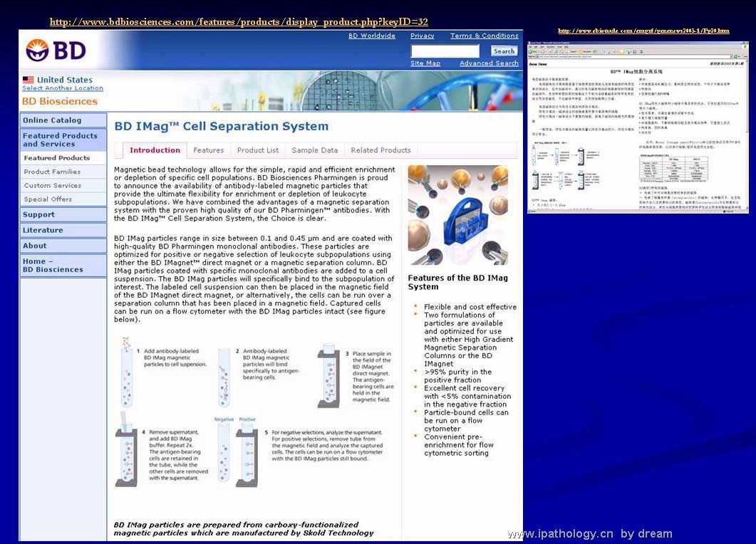The width and height of the screenshot is (756, 544).
Task: Open the Advanced Search link
Action: tap(489, 63)
